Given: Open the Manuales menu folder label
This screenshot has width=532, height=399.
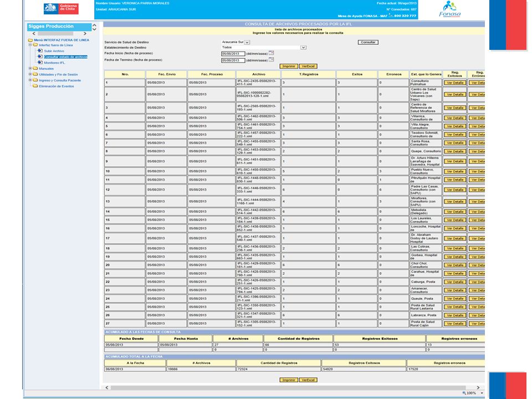Looking at the screenshot, I should click(46, 69).
